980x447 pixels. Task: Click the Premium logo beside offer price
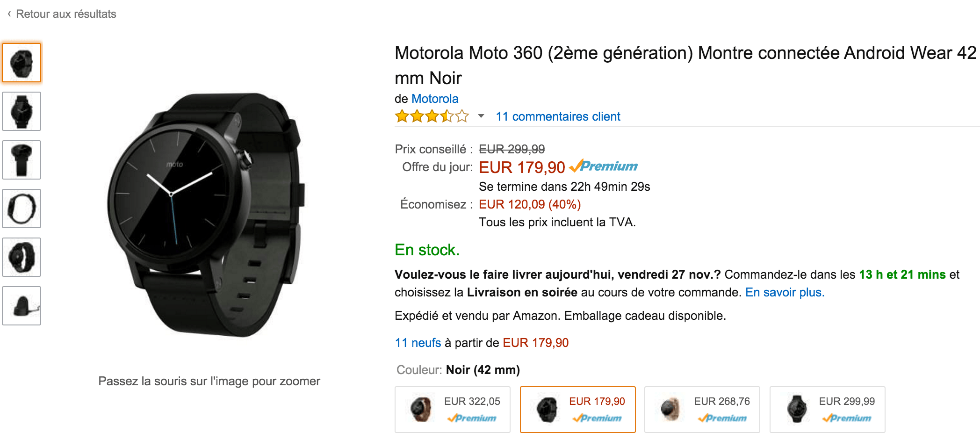(604, 166)
